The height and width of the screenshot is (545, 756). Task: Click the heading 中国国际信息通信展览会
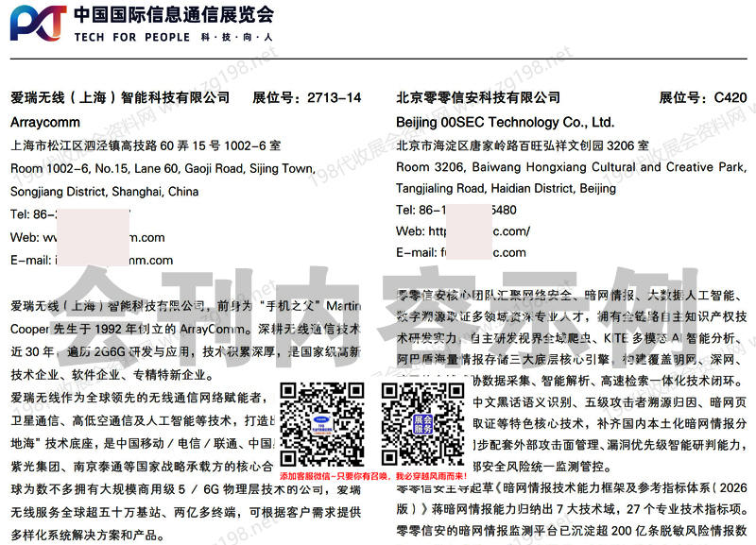click(x=174, y=14)
